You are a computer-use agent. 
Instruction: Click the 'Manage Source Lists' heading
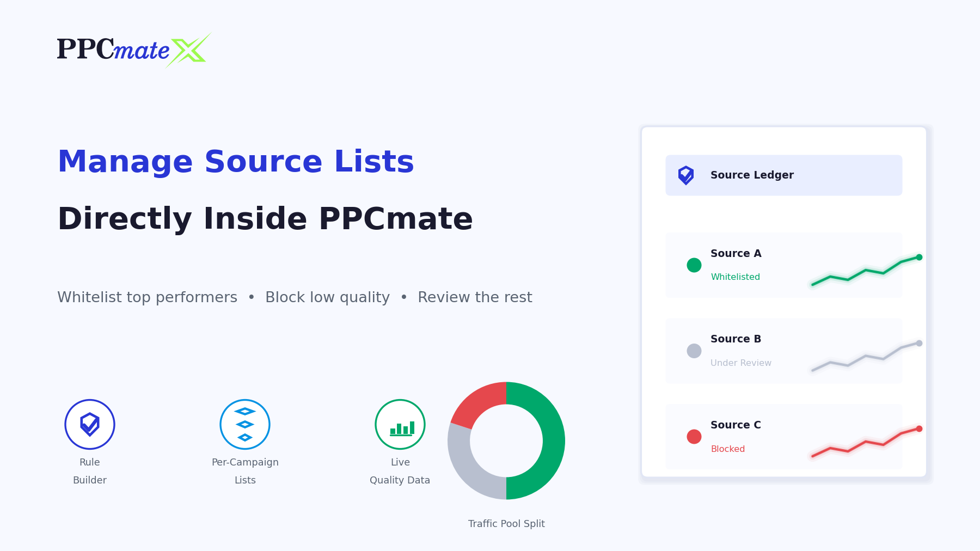(236, 162)
